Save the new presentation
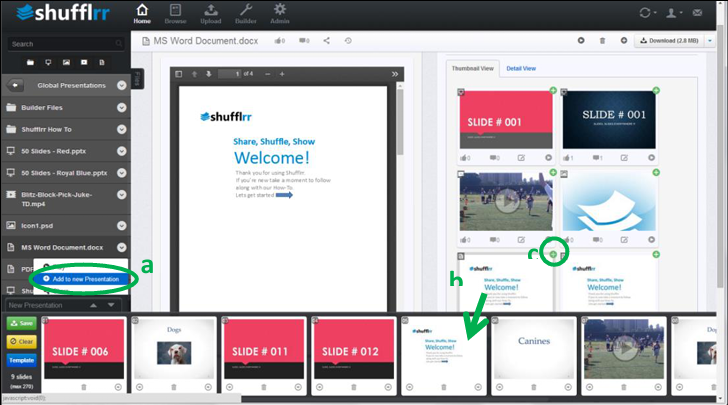Image resolution: width=728 pixels, height=405 pixels. point(21,323)
